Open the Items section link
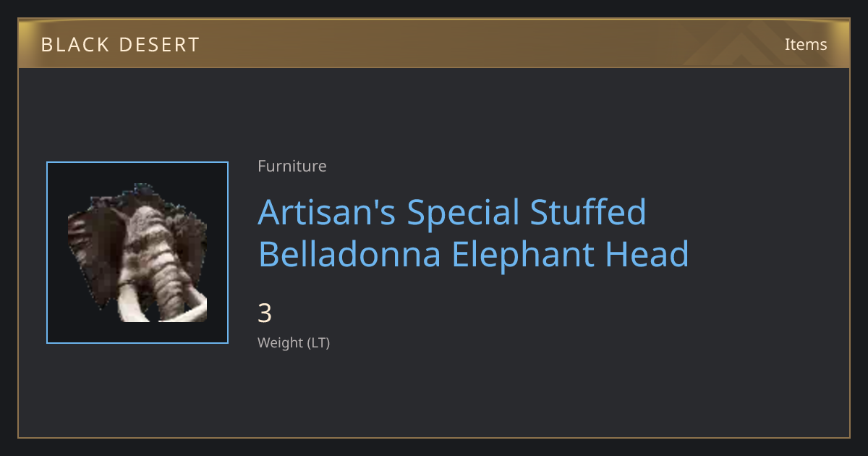 click(x=806, y=44)
